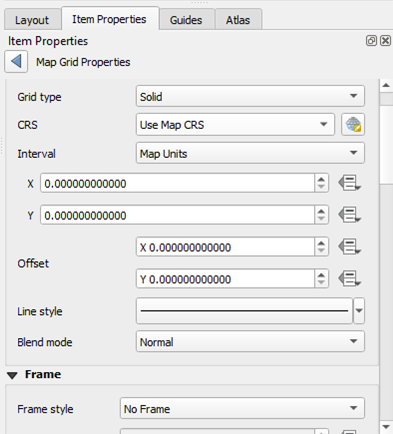Click the Interval Y value field
This screenshot has height=434, width=393.
[x=177, y=215]
